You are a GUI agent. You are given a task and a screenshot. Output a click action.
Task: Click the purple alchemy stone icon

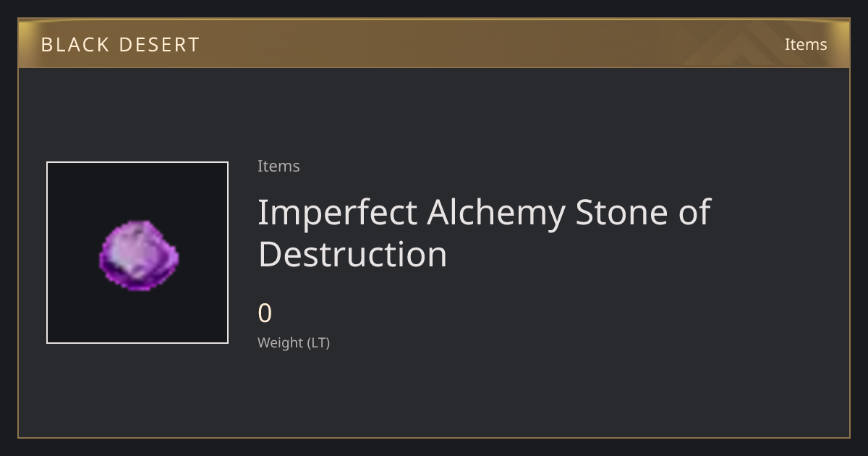(x=138, y=256)
